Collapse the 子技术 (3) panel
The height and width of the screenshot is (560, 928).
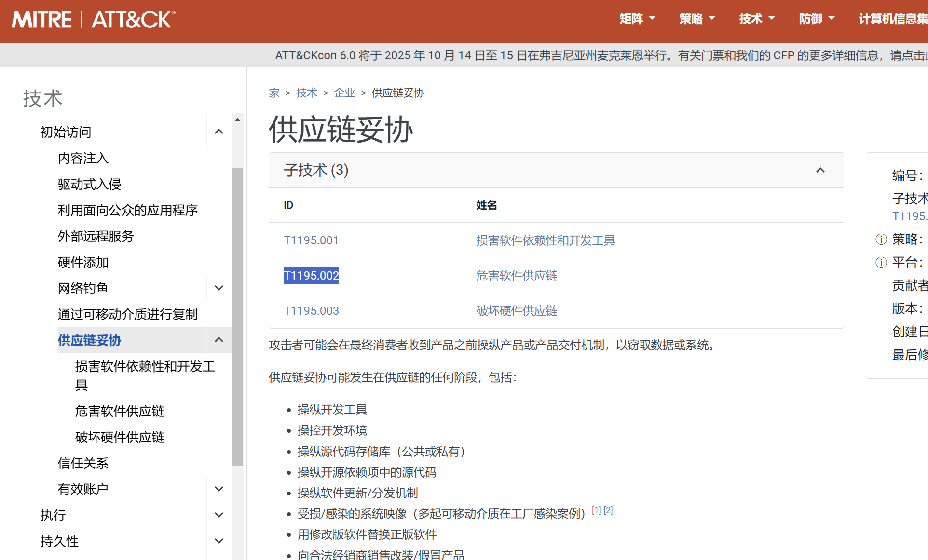pyautogui.click(x=820, y=170)
